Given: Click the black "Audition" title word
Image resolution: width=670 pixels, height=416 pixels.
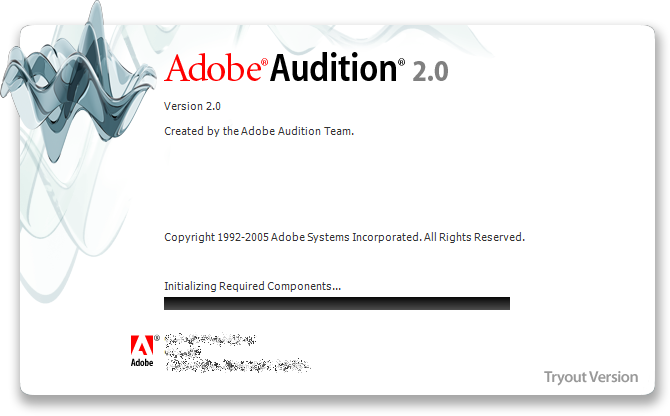Looking at the screenshot, I should [334, 67].
